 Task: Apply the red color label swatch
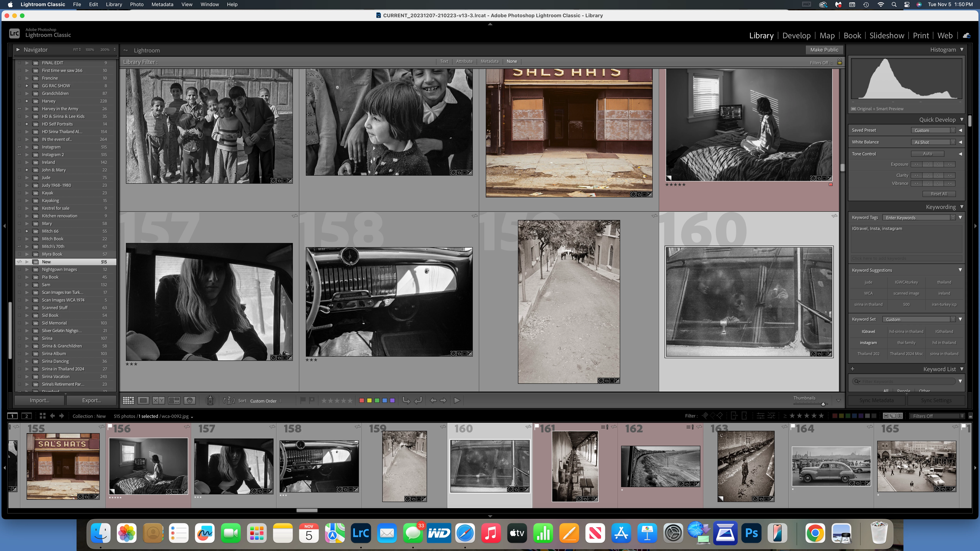(361, 400)
